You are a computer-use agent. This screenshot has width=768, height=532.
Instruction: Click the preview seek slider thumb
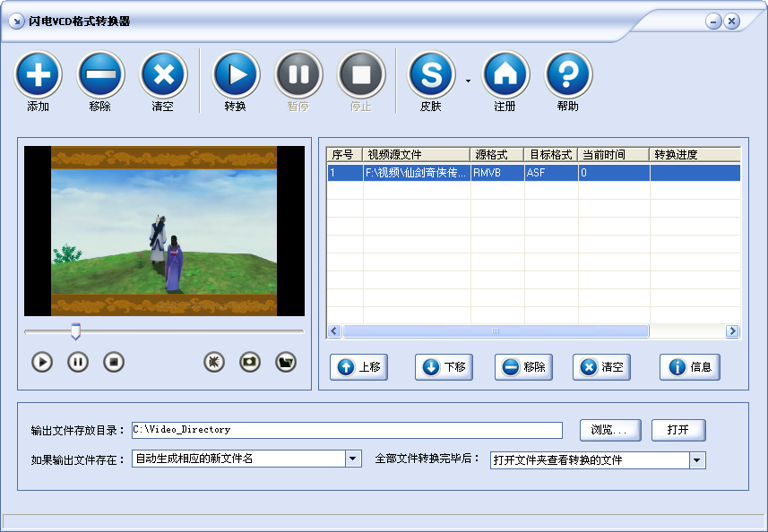(x=75, y=331)
